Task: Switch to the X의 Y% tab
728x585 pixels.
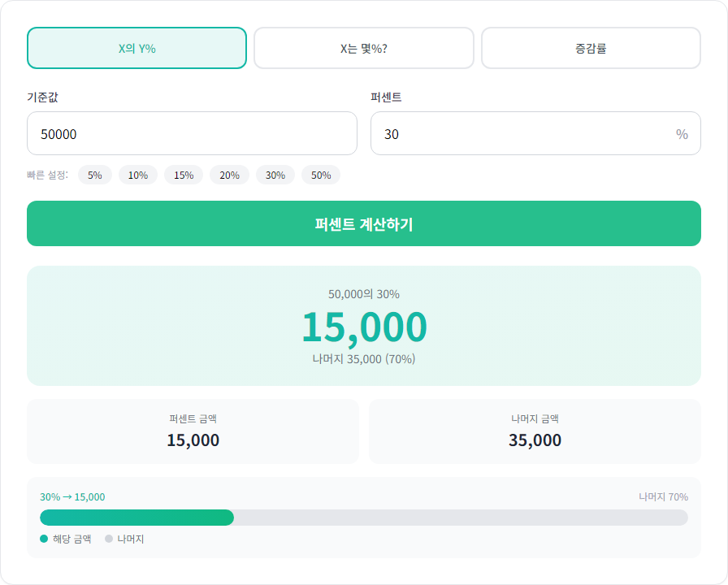Action: (136, 48)
